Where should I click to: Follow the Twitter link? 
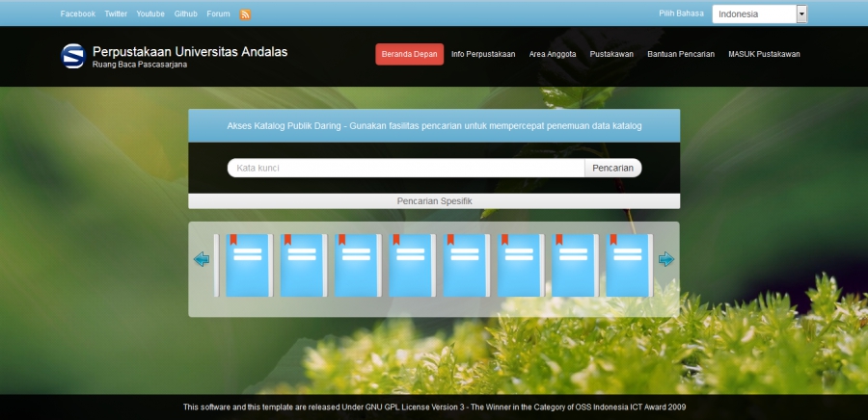116,13
